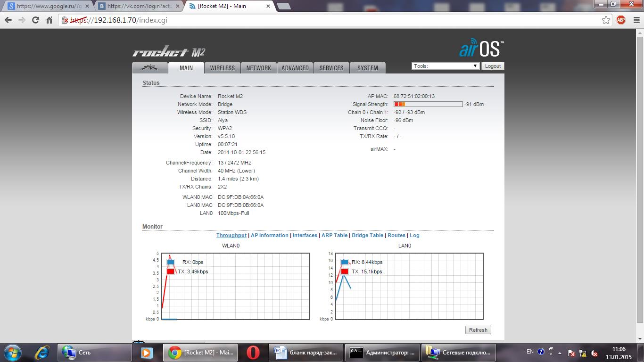Switch to the WIRELESS tab
Image resolution: width=644 pixels, height=362 pixels.
pos(223,67)
